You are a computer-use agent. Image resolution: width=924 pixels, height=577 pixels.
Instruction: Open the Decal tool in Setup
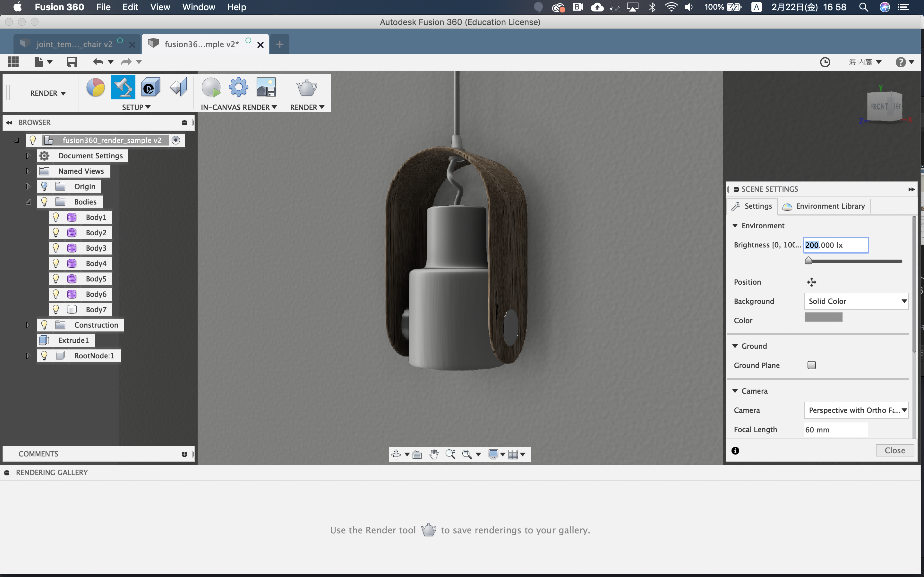tap(150, 88)
